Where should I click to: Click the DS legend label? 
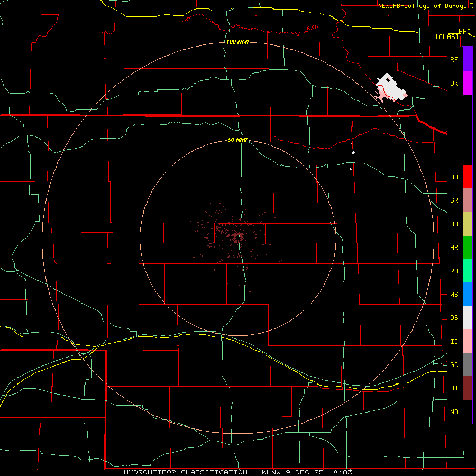pos(454,318)
